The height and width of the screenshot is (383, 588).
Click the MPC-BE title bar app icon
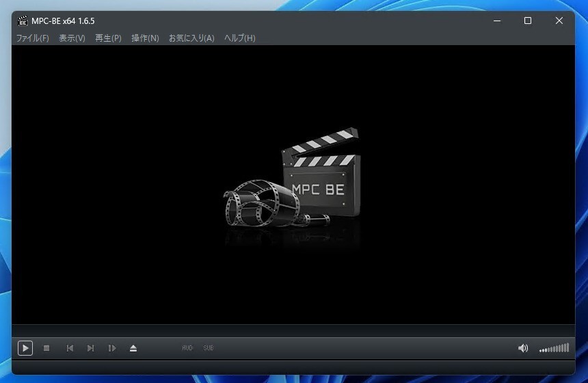tap(23, 21)
